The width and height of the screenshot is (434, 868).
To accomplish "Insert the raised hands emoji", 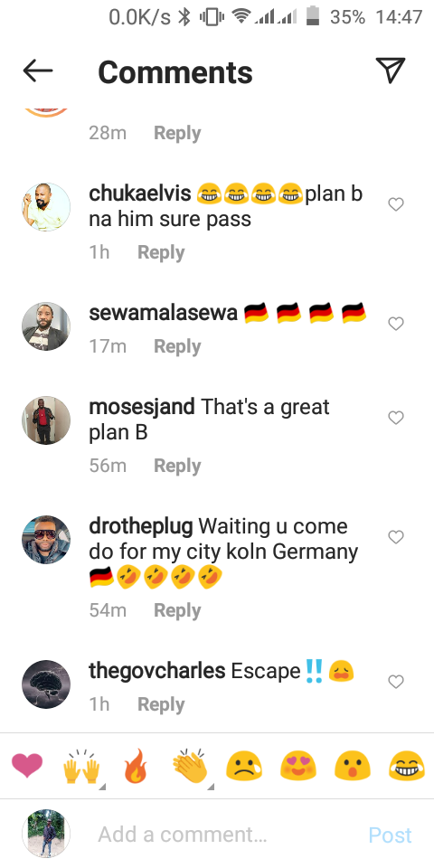I will 82,768.
